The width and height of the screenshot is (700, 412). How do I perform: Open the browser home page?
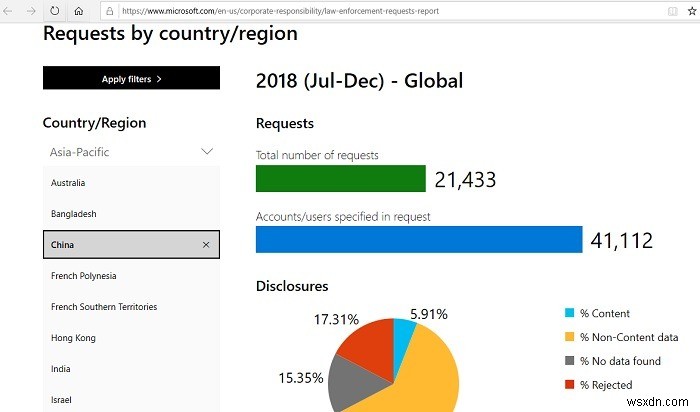pos(79,12)
